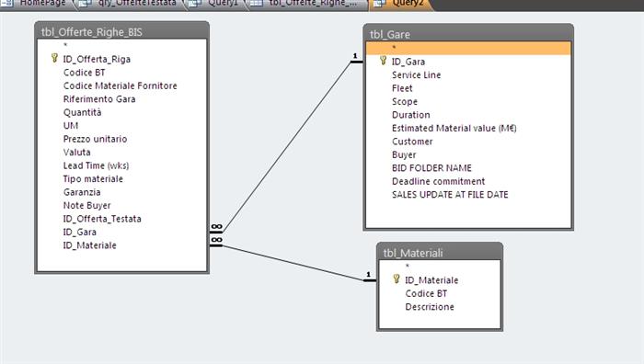Select the relationship line to tbl_Materiali
This screenshot has width=644, height=364.
tap(293, 264)
